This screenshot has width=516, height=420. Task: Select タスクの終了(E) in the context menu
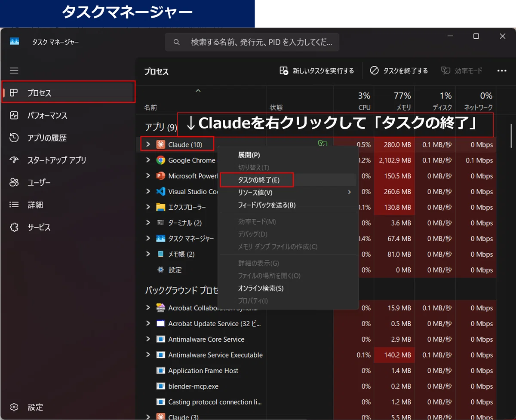tap(288, 180)
